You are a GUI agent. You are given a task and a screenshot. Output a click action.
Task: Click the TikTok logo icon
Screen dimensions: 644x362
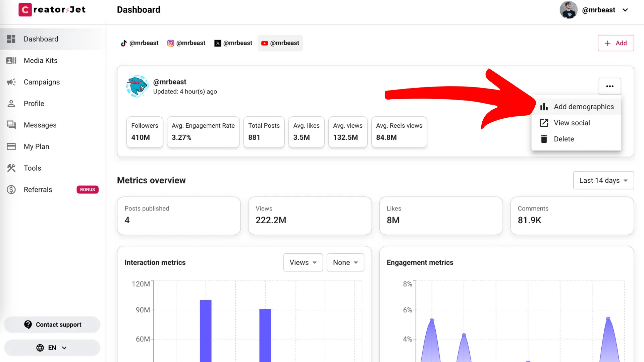[x=124, y=43]
